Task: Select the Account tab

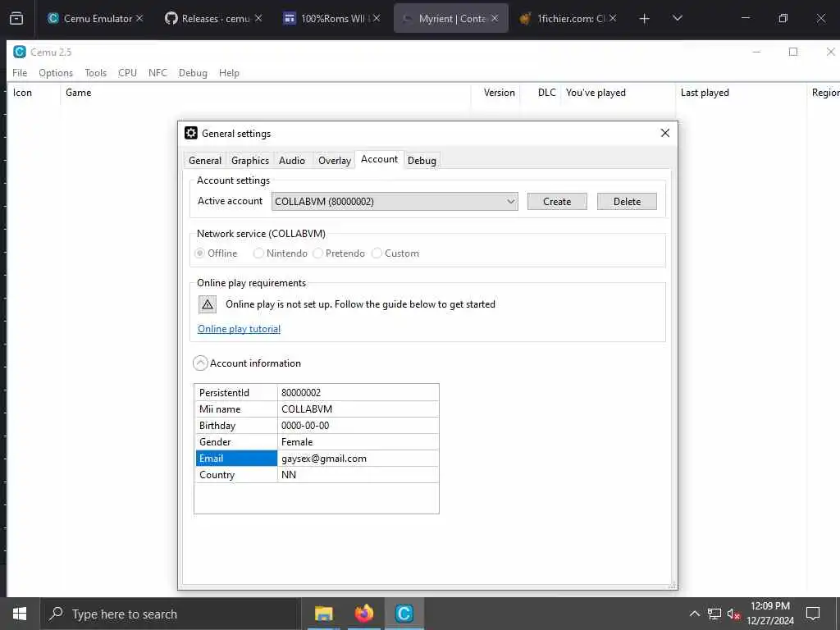Action: point(379,159)
